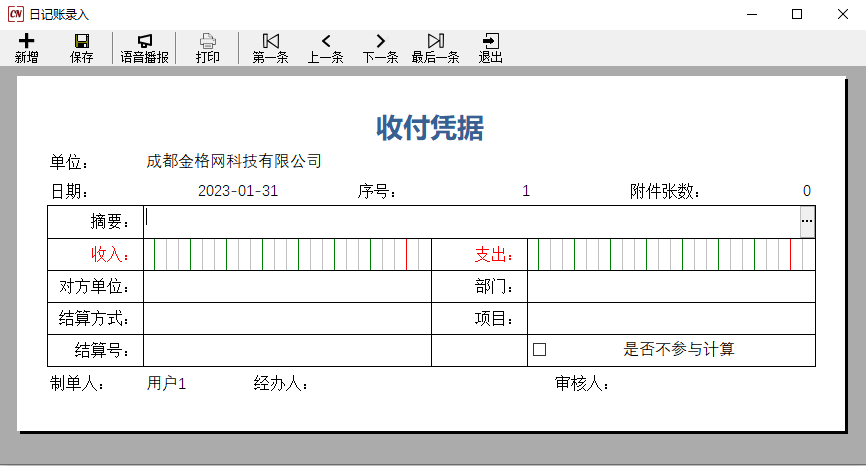The image size is (866, 466).
Task: Click the 经办人 label
Action: [281, 383]
